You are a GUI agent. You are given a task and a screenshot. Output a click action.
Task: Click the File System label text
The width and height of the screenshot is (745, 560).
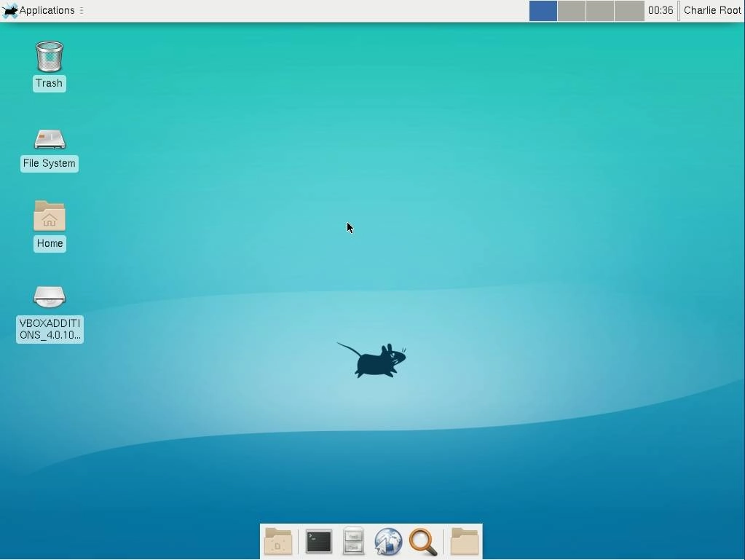[50, 163]
